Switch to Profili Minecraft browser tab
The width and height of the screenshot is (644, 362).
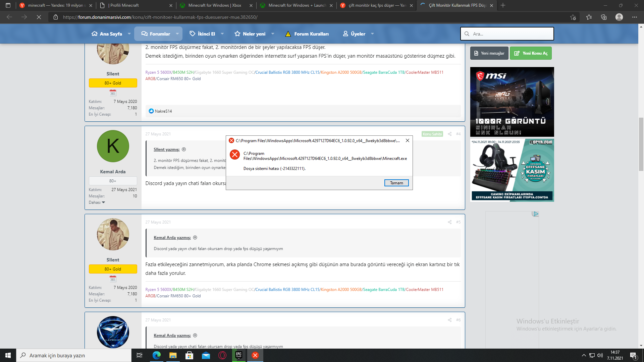[124, 5]
